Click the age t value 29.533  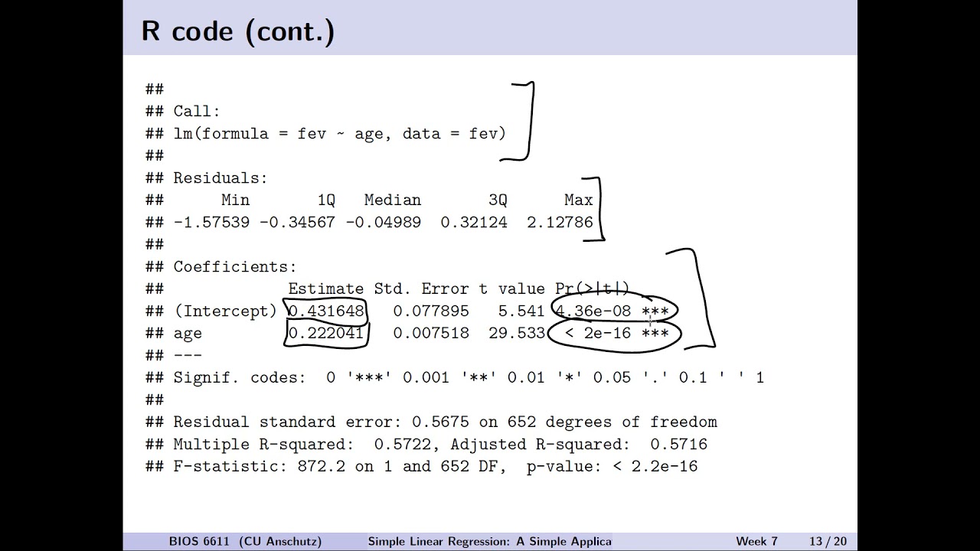click(517, 334)
